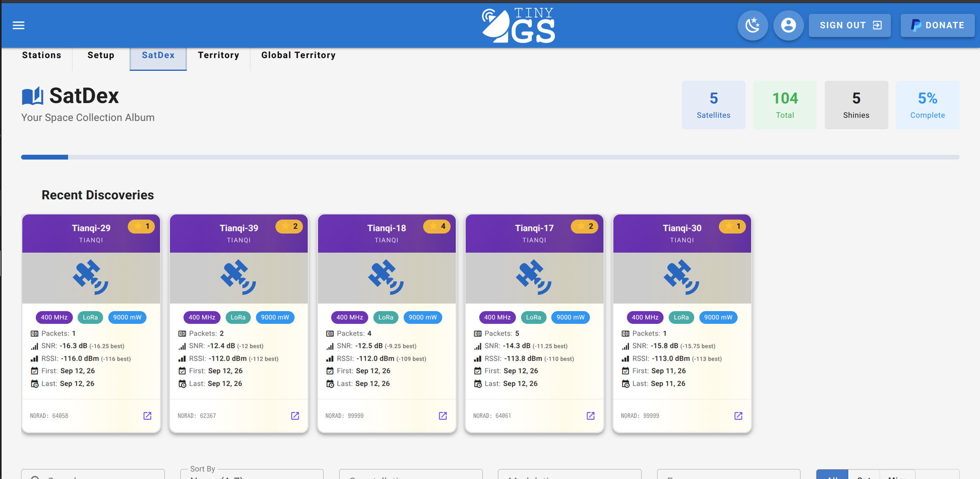Image resolution: width=980 pixels, height=479 pixels.
Task: Click the SIGN OUT button
Action: point(850,25)
